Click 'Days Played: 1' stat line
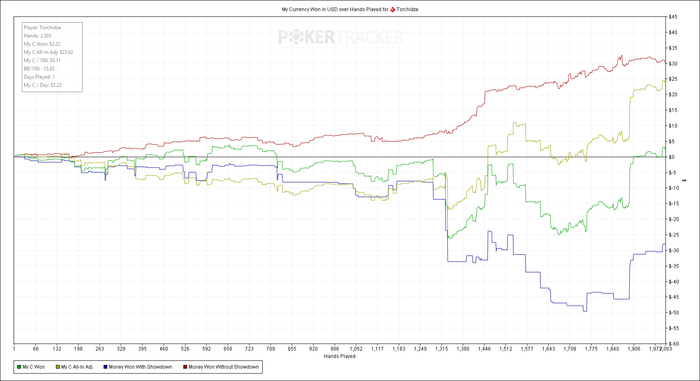Image resolution: width=700 pixels, height=381 pixels. pyautogui.click(x=39, y=77)
